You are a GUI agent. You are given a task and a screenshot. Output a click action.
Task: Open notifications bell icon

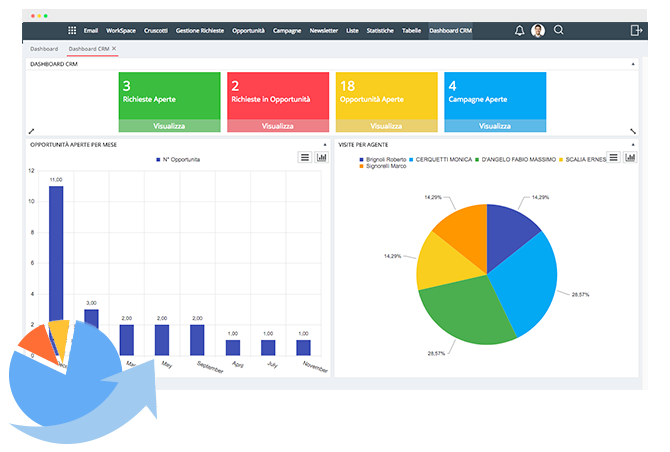coord(519,30)
